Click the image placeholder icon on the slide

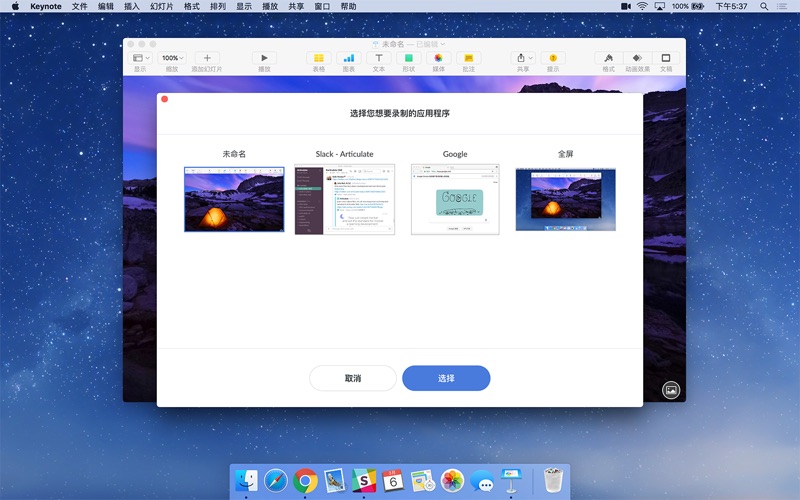pyautogui.click(x=671, y=390)
